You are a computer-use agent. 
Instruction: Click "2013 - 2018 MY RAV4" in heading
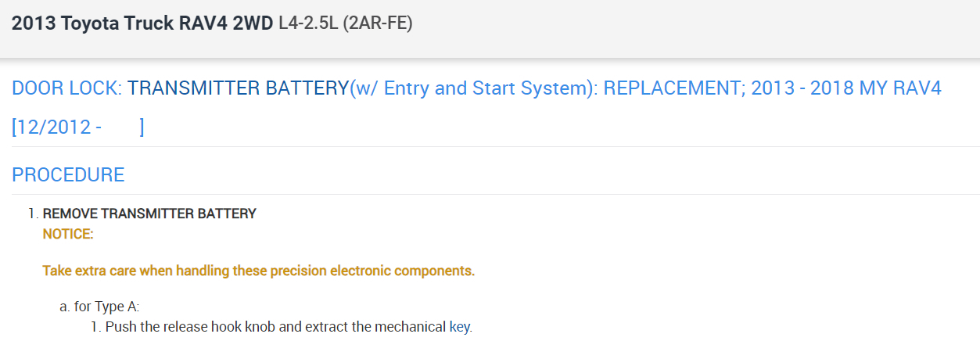[x=845, y=88]
